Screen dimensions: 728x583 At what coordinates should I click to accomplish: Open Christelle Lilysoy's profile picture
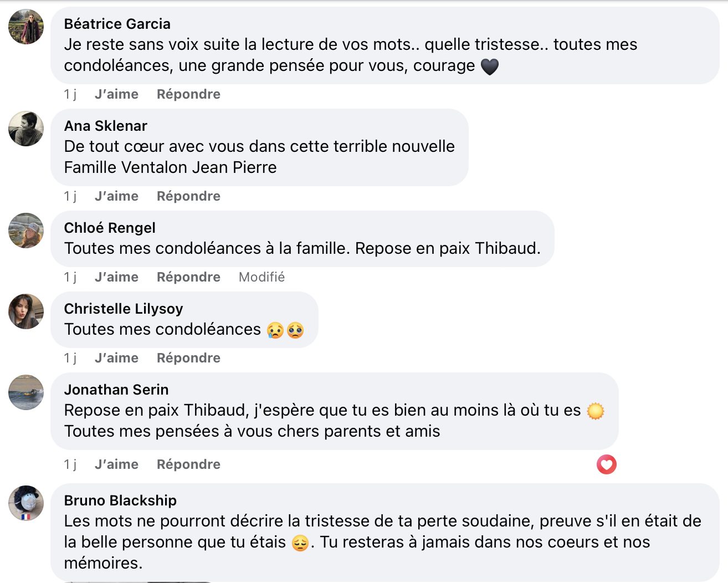(26, 311)
